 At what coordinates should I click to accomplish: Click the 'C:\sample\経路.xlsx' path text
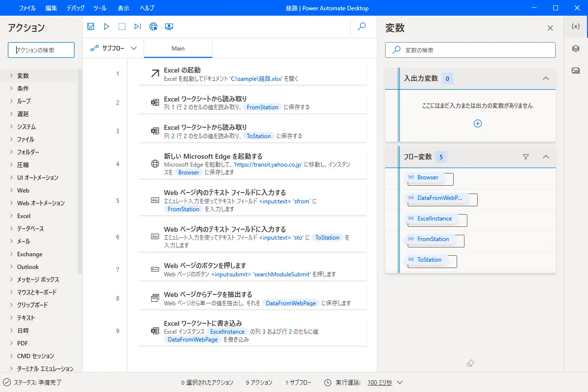pyautogui.click(x=256, y=79)
